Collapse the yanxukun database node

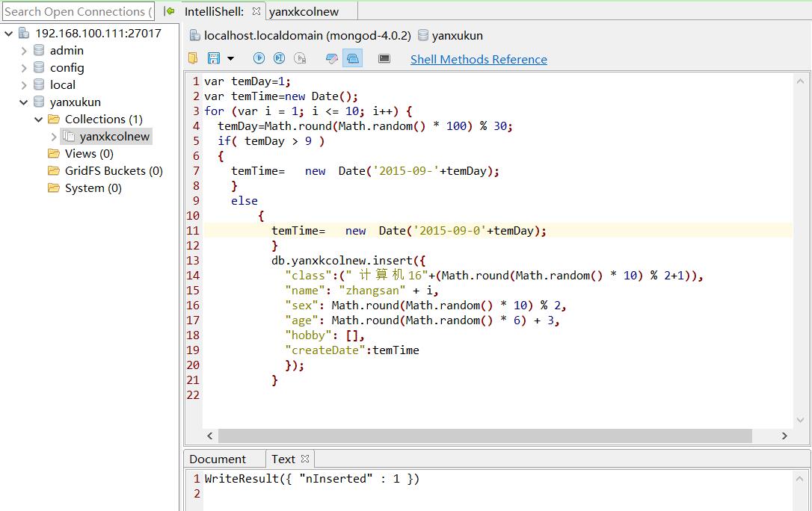23,102
